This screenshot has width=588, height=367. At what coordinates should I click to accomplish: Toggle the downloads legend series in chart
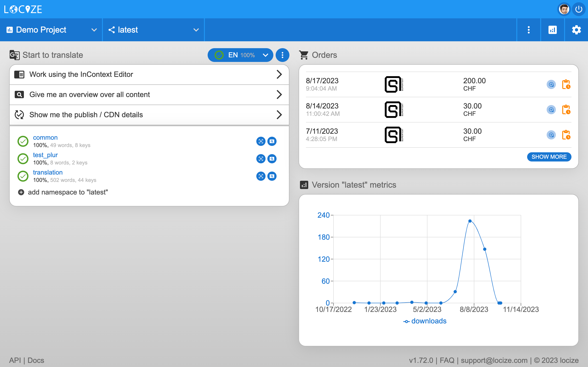coord(425,321)
